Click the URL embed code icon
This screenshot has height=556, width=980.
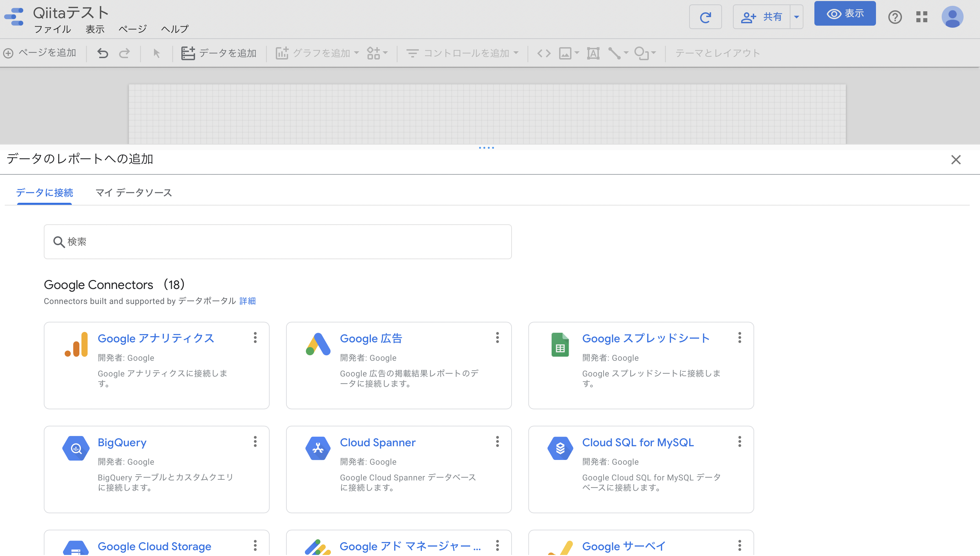[x=544, y=53]
